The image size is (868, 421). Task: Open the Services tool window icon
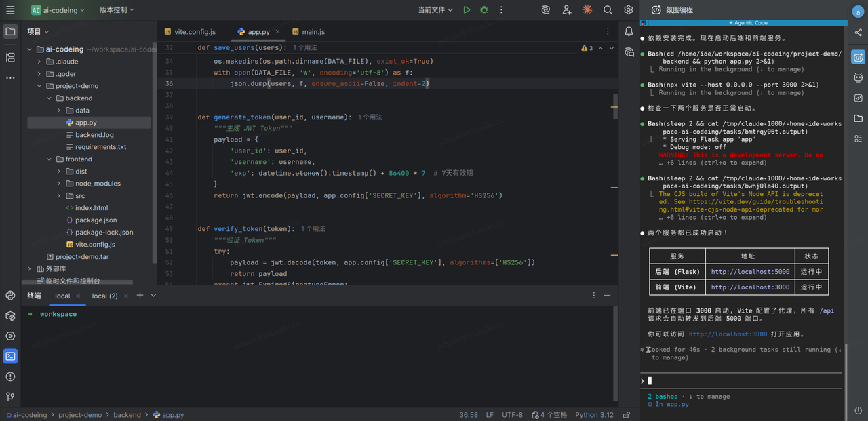(10, 336)
